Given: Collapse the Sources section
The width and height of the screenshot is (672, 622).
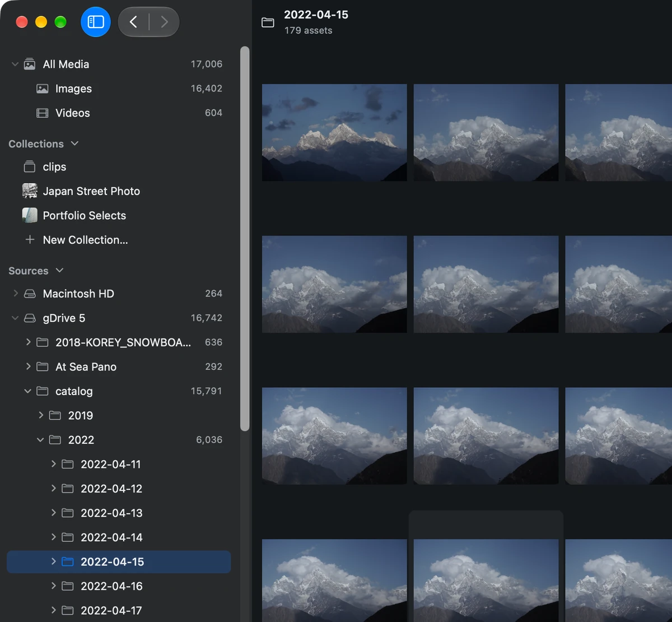Looking at the screenshot, I should [59, 271].
